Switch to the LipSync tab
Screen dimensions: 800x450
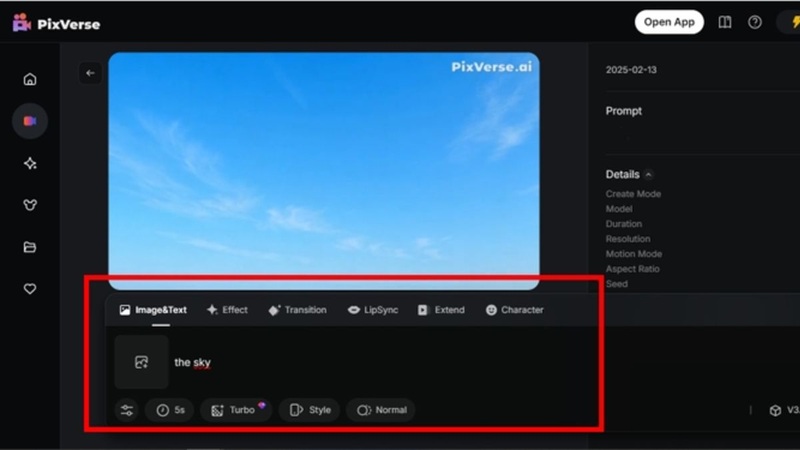coord(373,310)
